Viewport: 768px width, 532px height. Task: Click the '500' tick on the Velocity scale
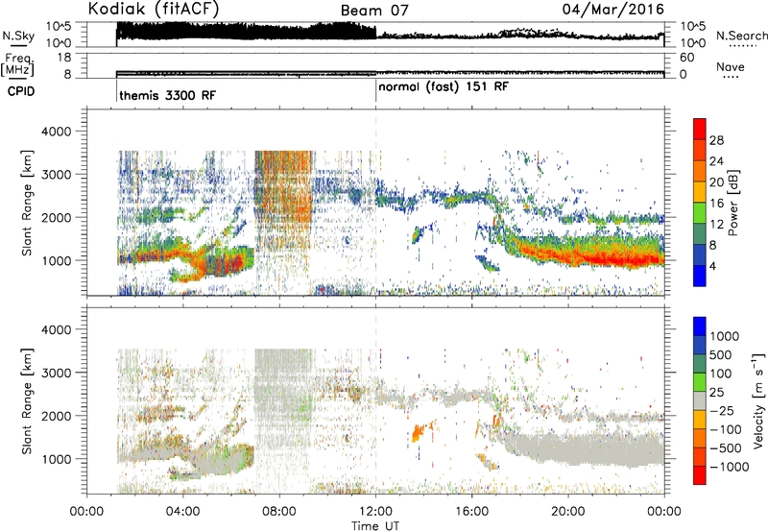(x=721, y=354)
